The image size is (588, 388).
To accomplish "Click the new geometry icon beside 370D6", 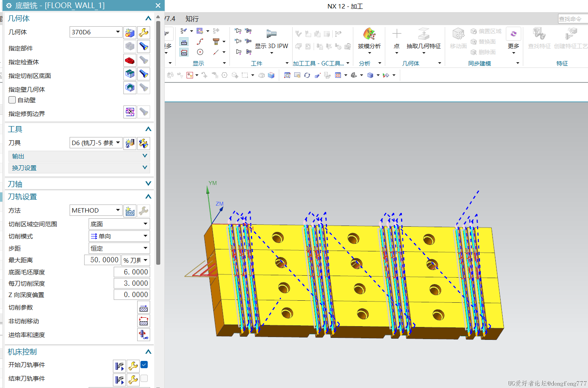I will click(x=130, y=32).
